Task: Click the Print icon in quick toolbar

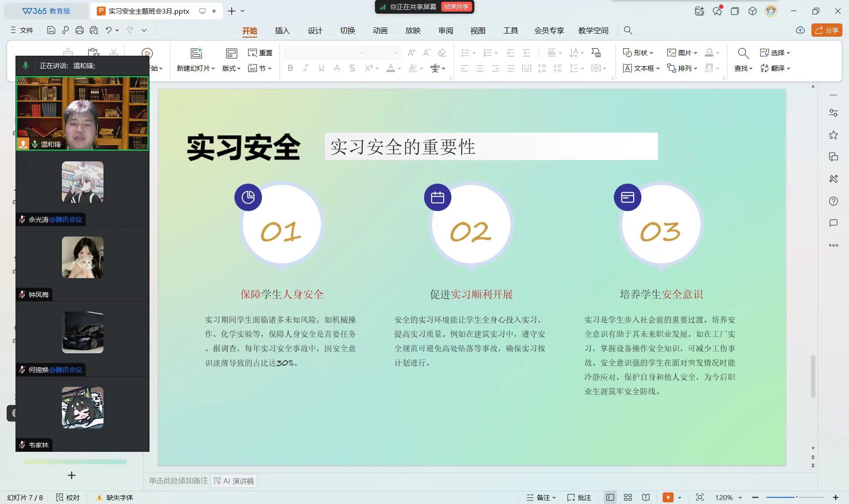Action: 80,30
